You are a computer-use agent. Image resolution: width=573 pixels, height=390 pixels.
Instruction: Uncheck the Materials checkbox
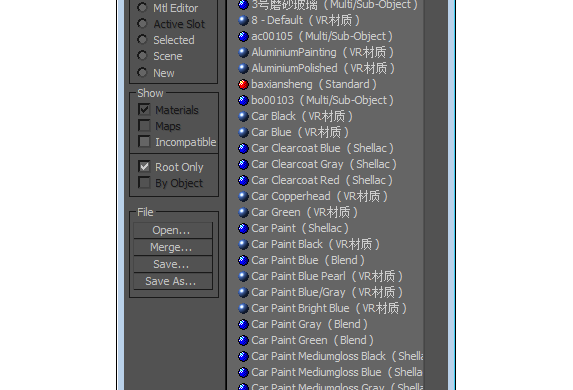(144, 109)
